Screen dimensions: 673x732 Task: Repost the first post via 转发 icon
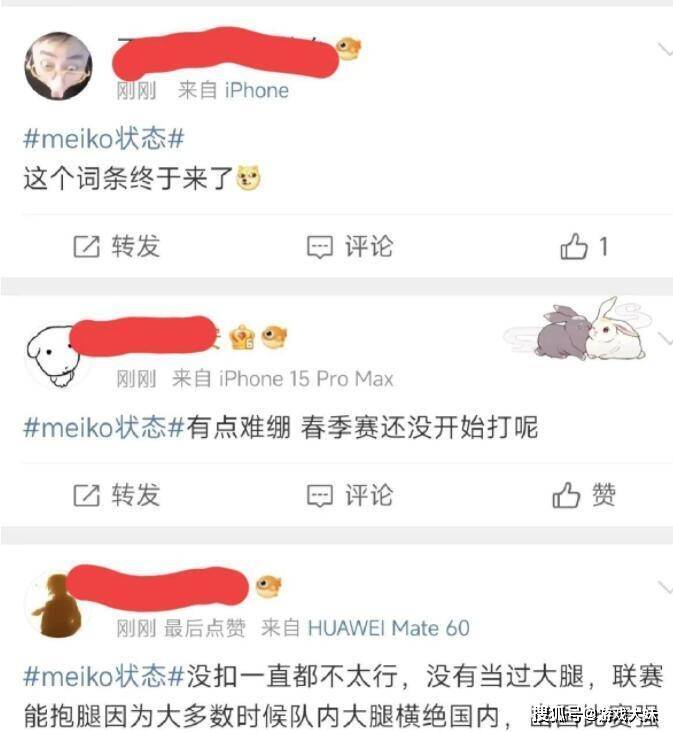(x=117, y=246)
